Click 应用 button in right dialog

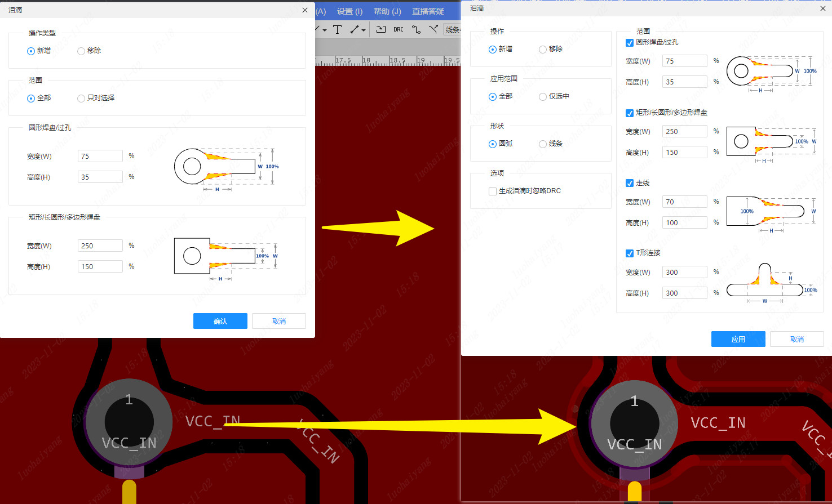click(x=738, y=339)
